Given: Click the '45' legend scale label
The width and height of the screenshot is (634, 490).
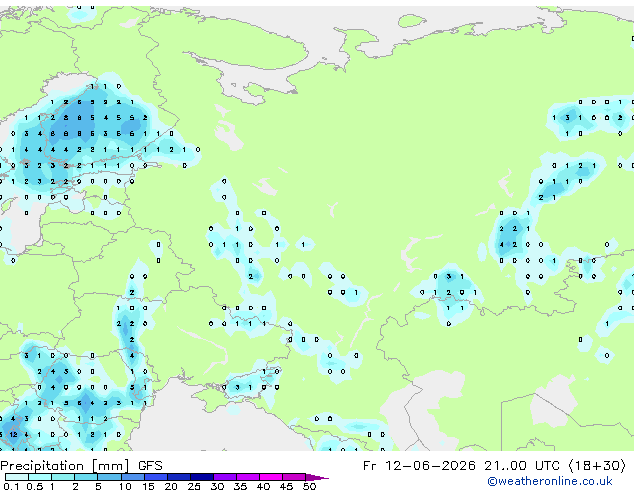Looking at the screenshot, I should tap(287, 486).
